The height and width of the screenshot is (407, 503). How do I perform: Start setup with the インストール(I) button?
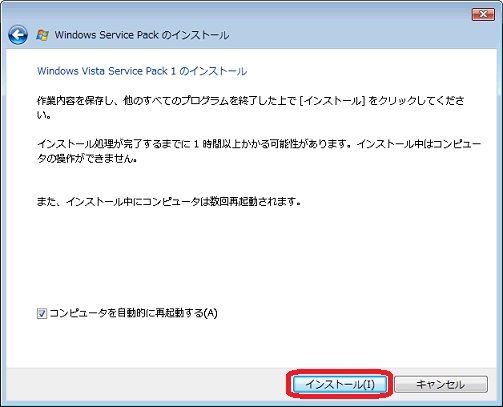point(340,384)
